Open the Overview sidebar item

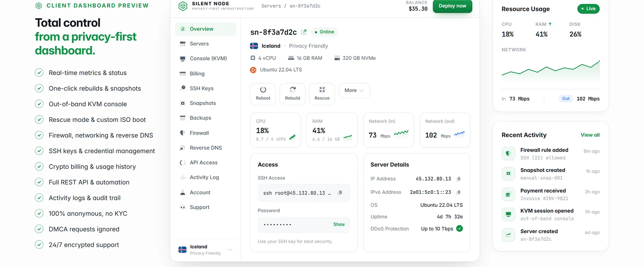(x=206, y=29)
